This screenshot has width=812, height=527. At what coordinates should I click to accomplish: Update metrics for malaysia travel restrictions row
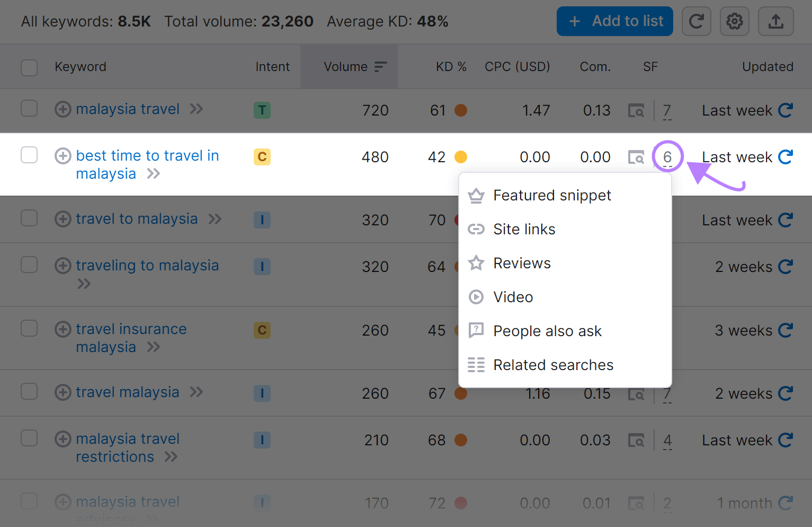pyautogui.click(x=786, y=440)
